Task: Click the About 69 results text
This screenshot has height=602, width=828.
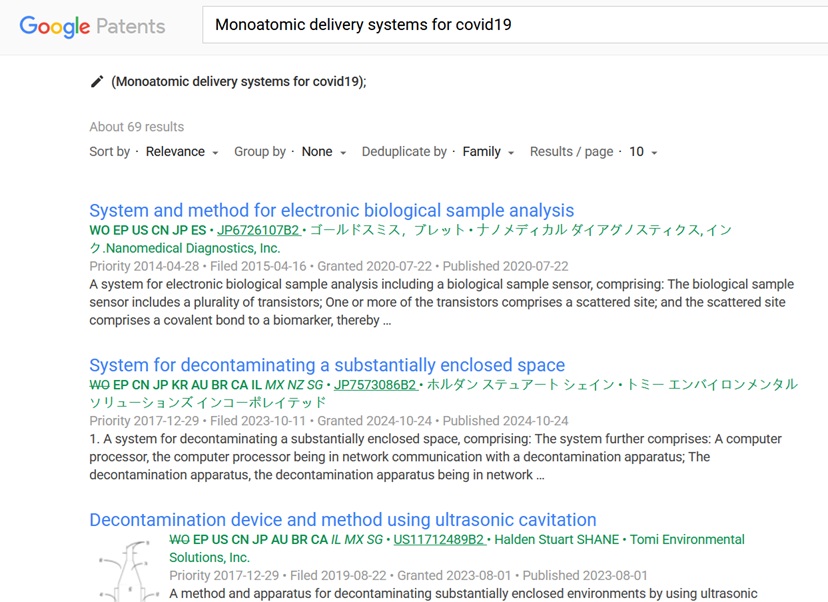Action: 137,127
